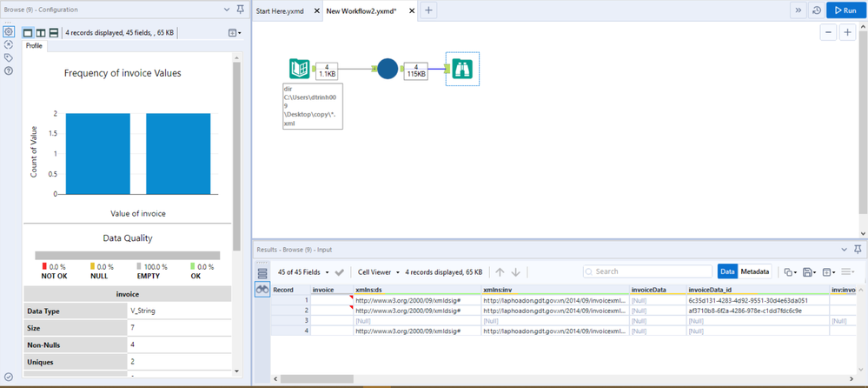Click the directory path annotation on canvas
Image resolution: width=868 pixels, height=388 pixels.
(313, 106)
